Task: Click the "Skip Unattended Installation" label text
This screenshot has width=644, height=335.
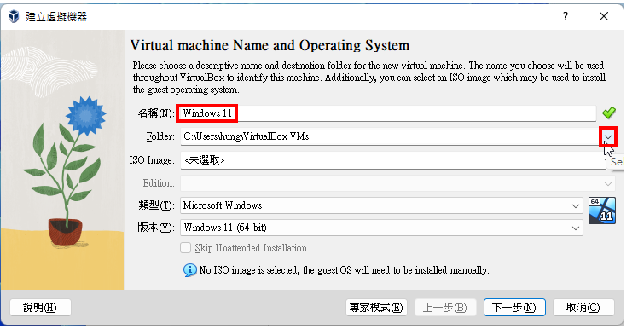Action: [x=251, y=248]
